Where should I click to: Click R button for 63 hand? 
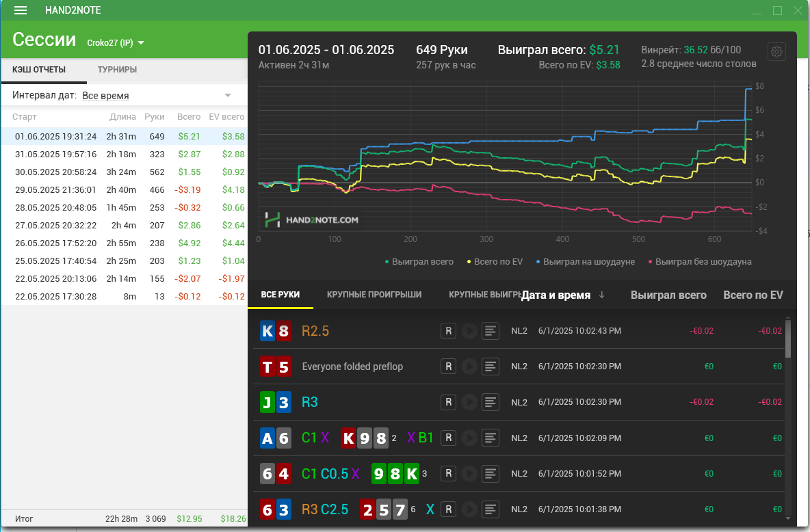coord(448,509)
